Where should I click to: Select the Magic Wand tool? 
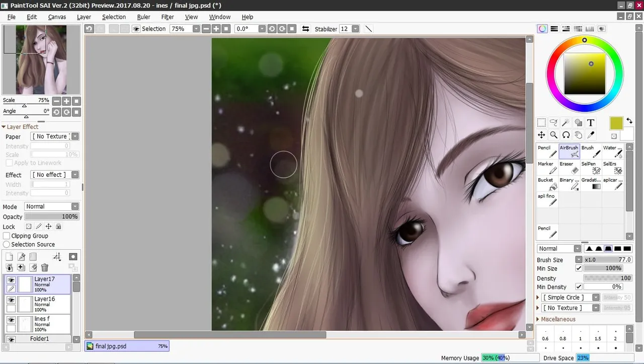tap(566, 122)
